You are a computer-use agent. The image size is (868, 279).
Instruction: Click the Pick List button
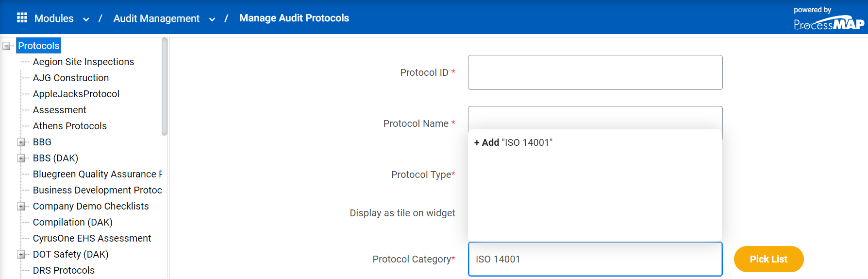click(x=768, y=259)
